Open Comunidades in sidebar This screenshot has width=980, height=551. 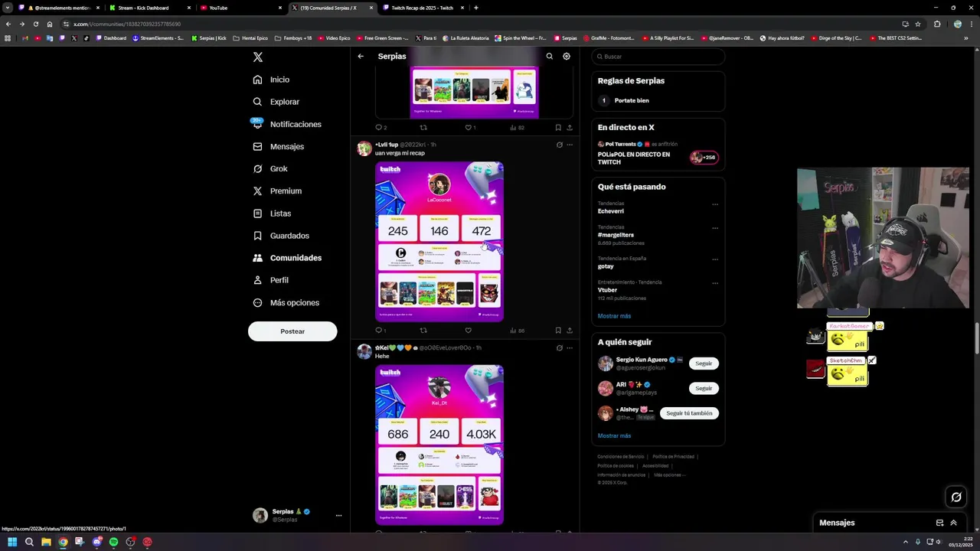coord(287,258)
